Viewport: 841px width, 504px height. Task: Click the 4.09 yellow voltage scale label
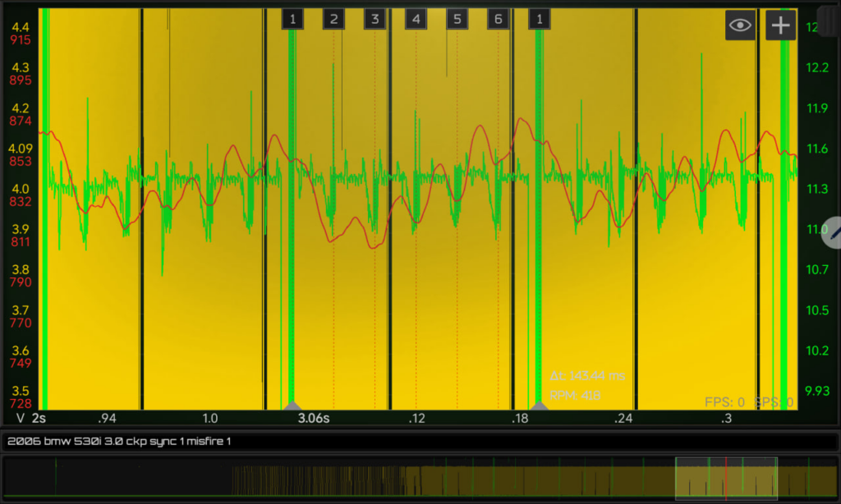21,148
